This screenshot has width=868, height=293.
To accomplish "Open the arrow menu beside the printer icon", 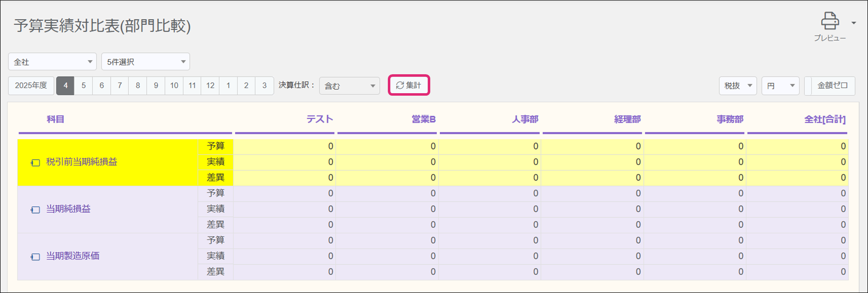I will click(854, 23).
